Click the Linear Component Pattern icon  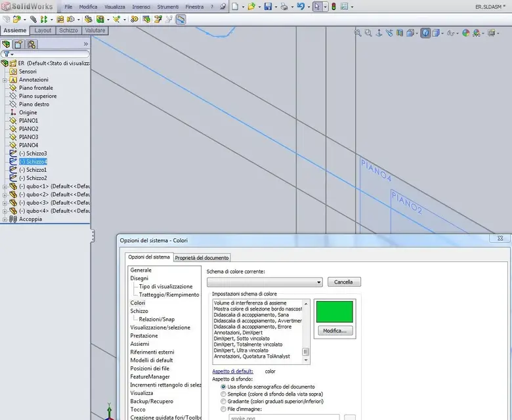pyautogui.click(x=44, y=20)
